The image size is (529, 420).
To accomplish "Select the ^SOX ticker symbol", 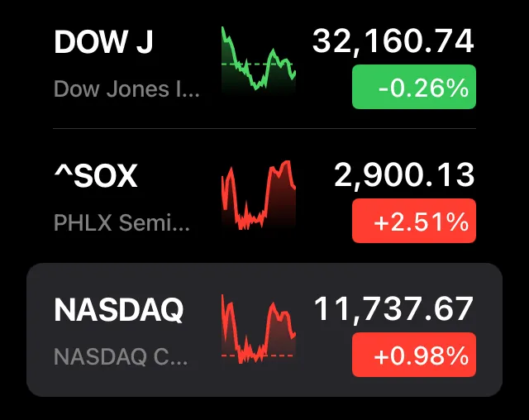I will [x=96, y=176].
